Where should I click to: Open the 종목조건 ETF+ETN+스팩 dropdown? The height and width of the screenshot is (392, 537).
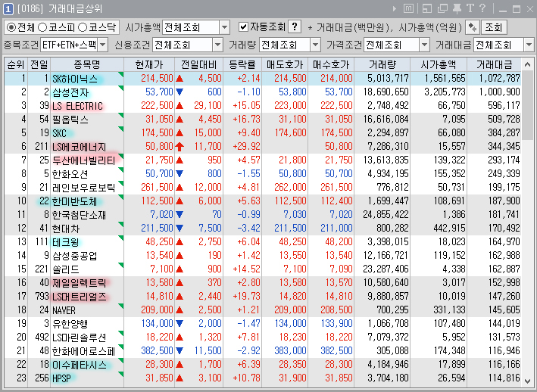point(102,45)
